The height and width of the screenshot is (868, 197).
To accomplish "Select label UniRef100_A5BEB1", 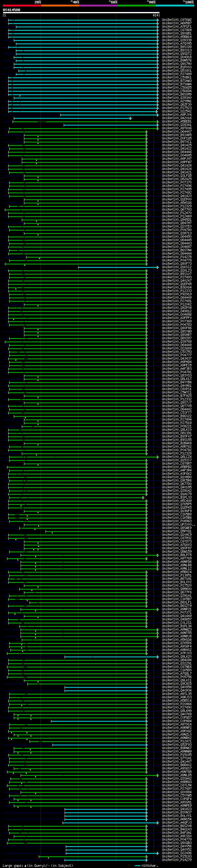I will coord(177,121).
